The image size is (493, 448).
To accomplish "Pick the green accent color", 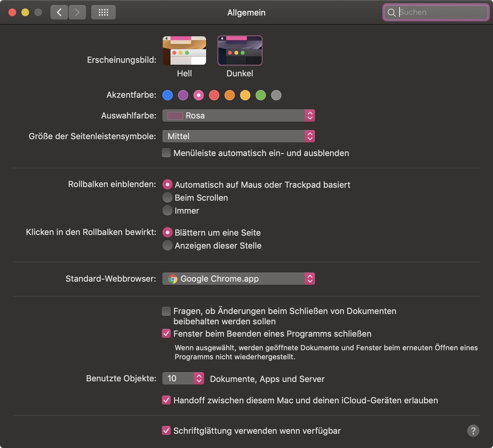I will pyautogui.click(x=261, y=95).
